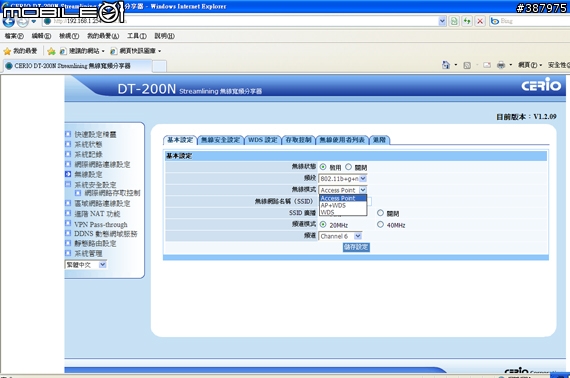This screenshot has width=570, height=378.
Task: Click the CERIO DT-200N browser tab
Action: tap(77, 66)
